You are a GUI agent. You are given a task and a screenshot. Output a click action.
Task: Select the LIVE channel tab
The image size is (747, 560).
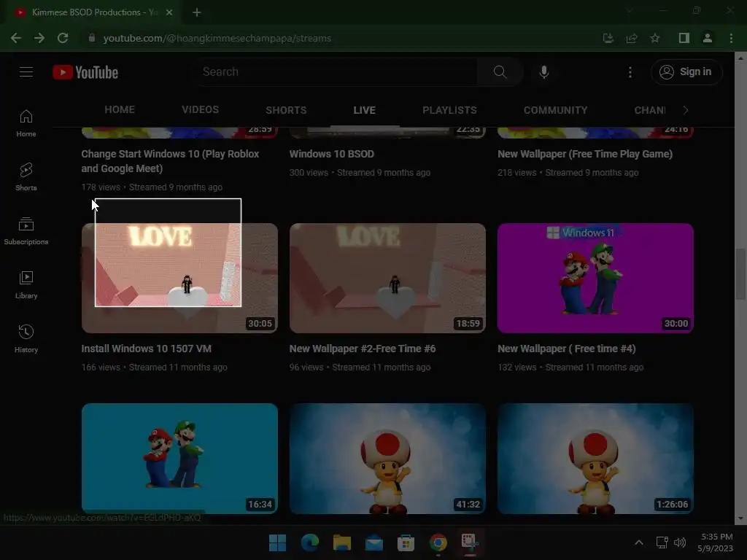pos(365,110)
